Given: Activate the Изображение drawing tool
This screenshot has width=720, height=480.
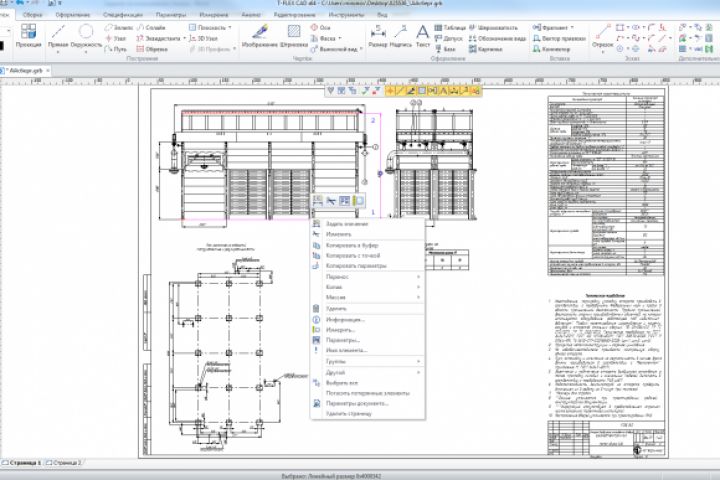Looking at the screenshot, I should pos(260,37).
